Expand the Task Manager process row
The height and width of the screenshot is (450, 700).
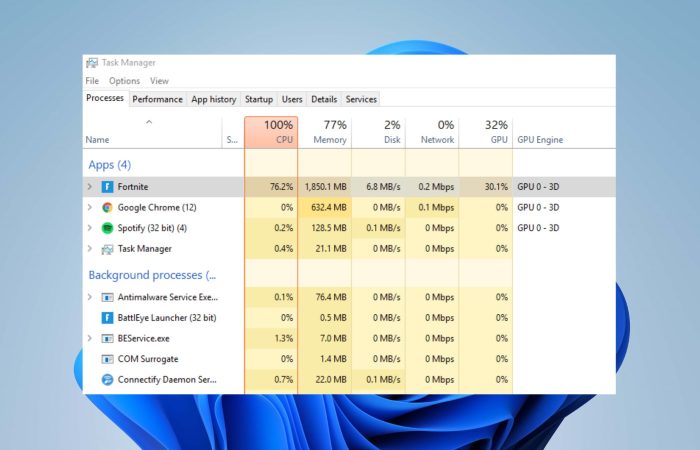pyautogui.click(x=90, y=248)
